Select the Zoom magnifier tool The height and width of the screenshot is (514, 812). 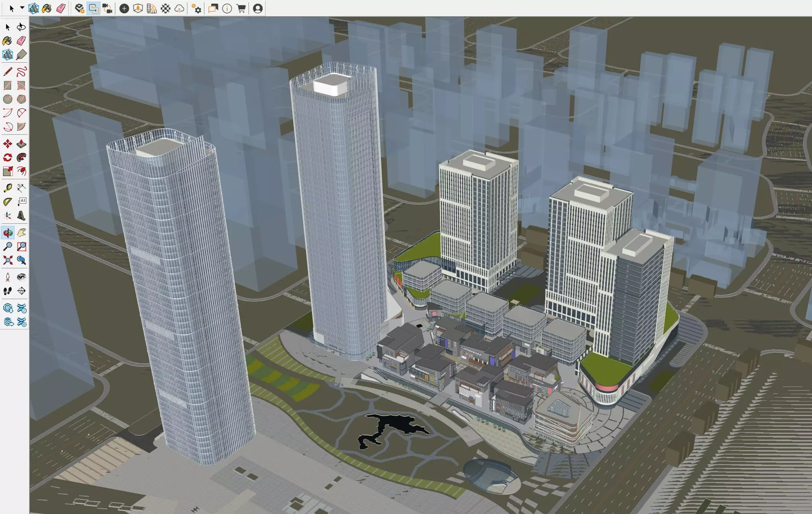[8, 246]
